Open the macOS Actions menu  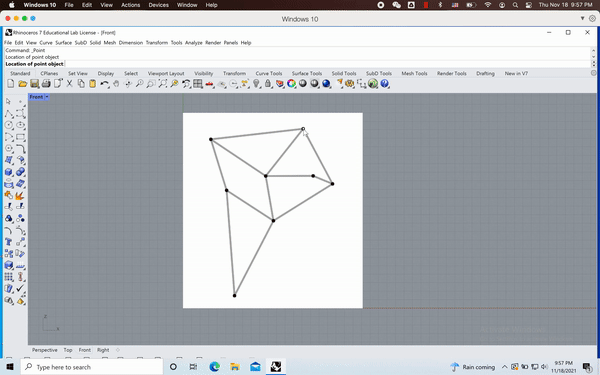[130, 5]
